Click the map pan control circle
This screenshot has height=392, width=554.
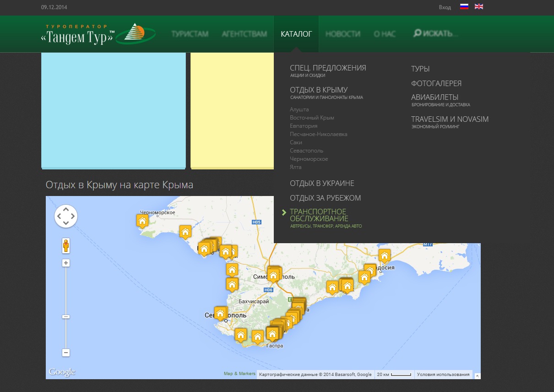click(66, 216)
